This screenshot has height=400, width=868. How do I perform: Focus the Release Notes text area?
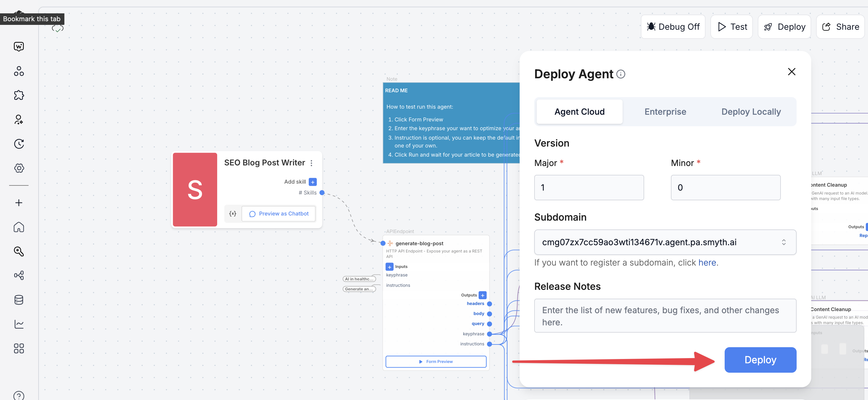665,316
